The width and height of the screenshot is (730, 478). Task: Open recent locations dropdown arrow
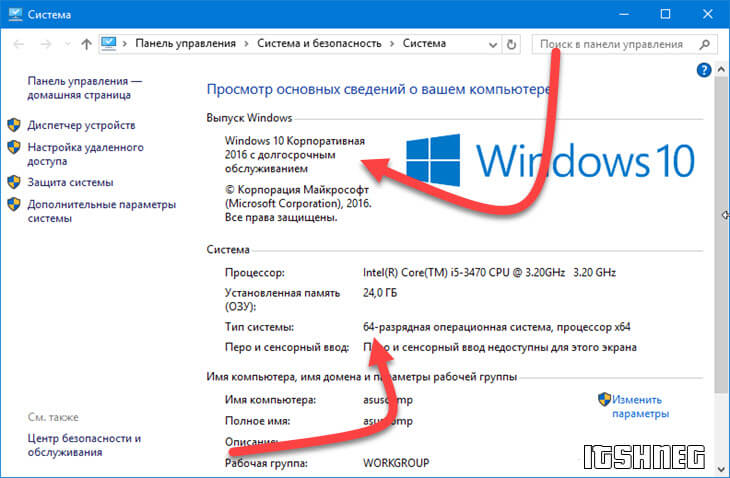pos(68,44)
